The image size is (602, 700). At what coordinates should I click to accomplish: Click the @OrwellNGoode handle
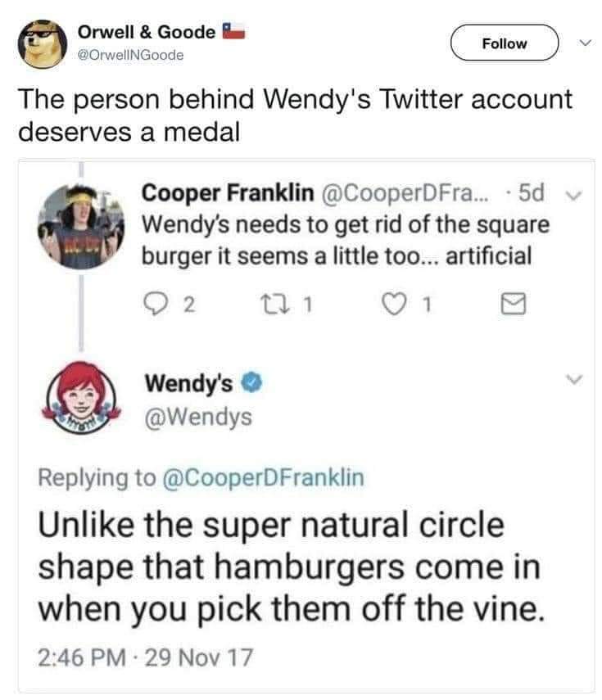(131, 55)
